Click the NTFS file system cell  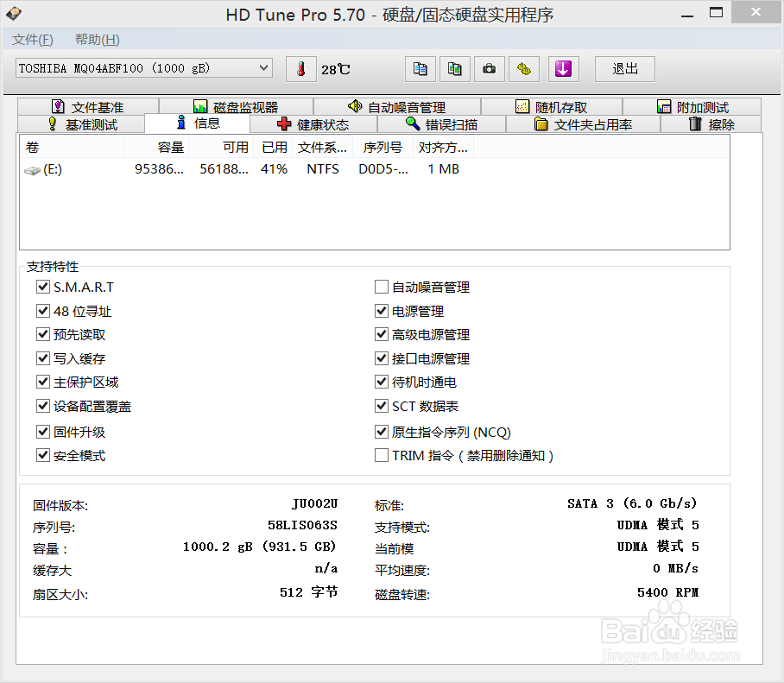[323, 169]
